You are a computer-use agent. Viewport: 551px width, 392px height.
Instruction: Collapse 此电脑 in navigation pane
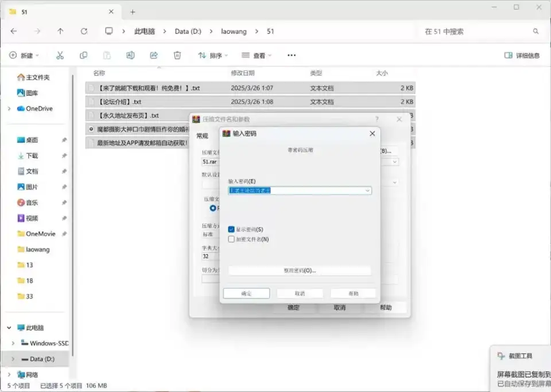click(x=9, y=328)
